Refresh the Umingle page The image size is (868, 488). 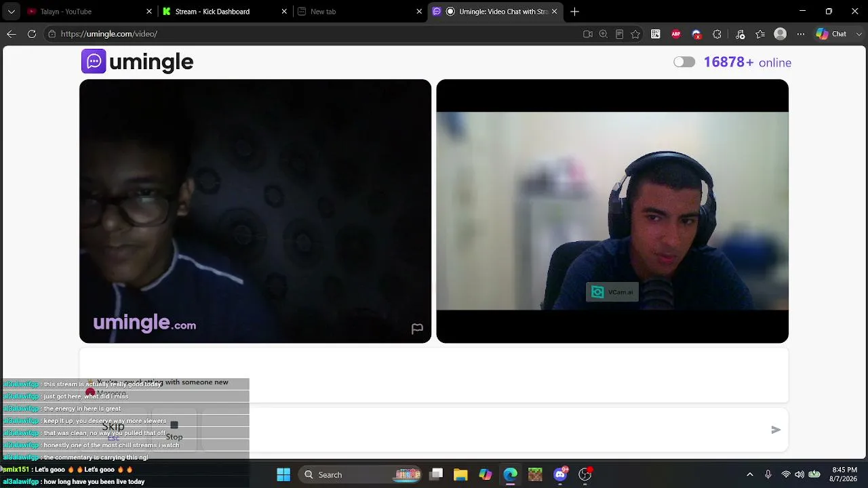pos(32,34)
